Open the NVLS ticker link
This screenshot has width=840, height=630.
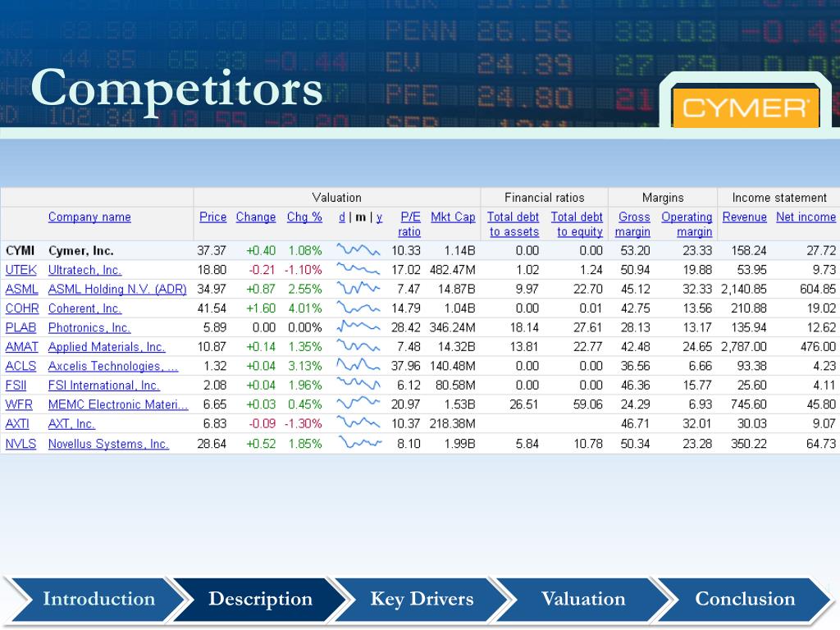21,444
